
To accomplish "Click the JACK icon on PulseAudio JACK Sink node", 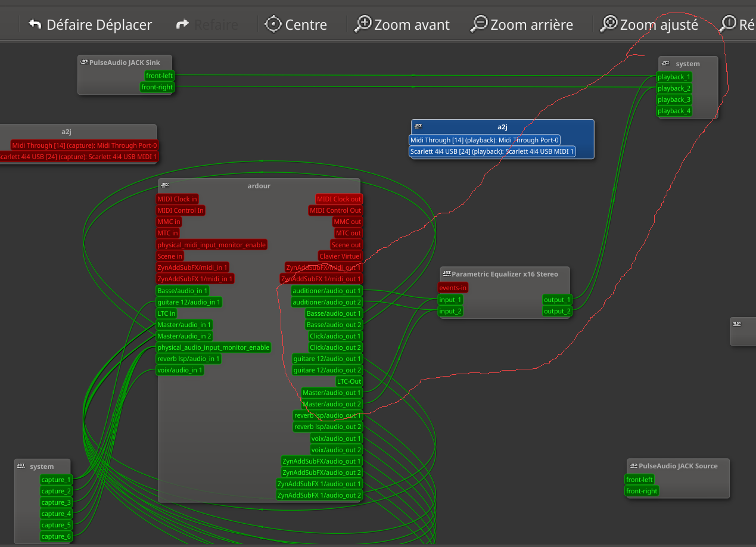I will pyautogui.click(x=84, y=62).
